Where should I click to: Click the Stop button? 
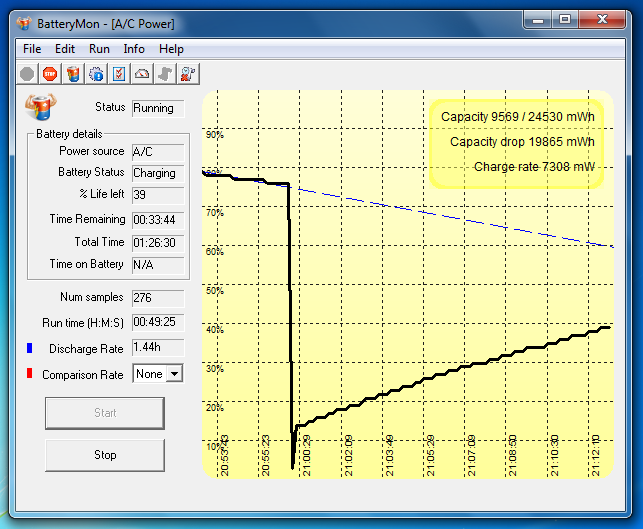(x=105, y=455)
